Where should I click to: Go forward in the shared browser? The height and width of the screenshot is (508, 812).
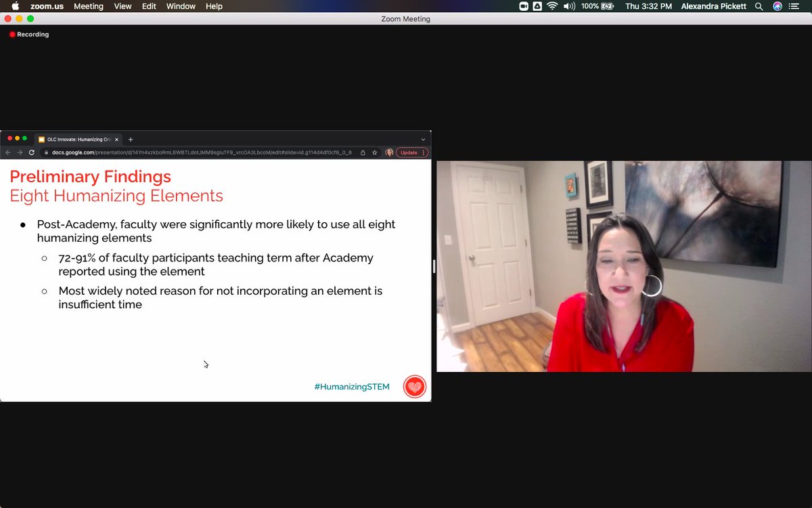pos(20,152)
